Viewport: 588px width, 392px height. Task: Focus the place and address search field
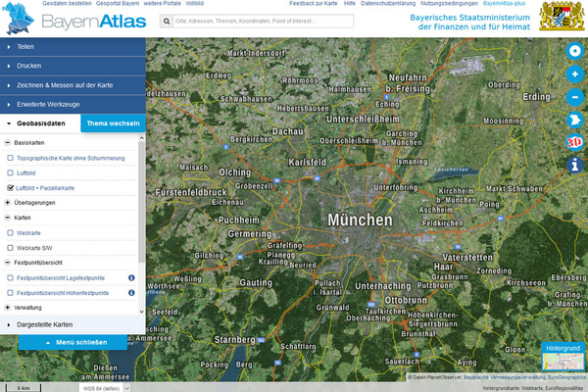click(263, 22)
